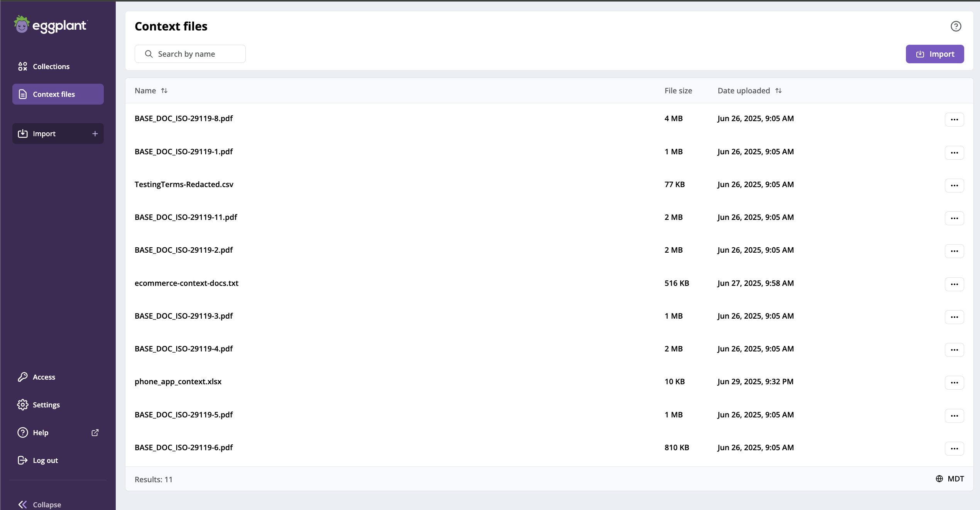Click the Results: 11 label
The width and height of the screenshot is (980, 510).
(x=154, y=479)
